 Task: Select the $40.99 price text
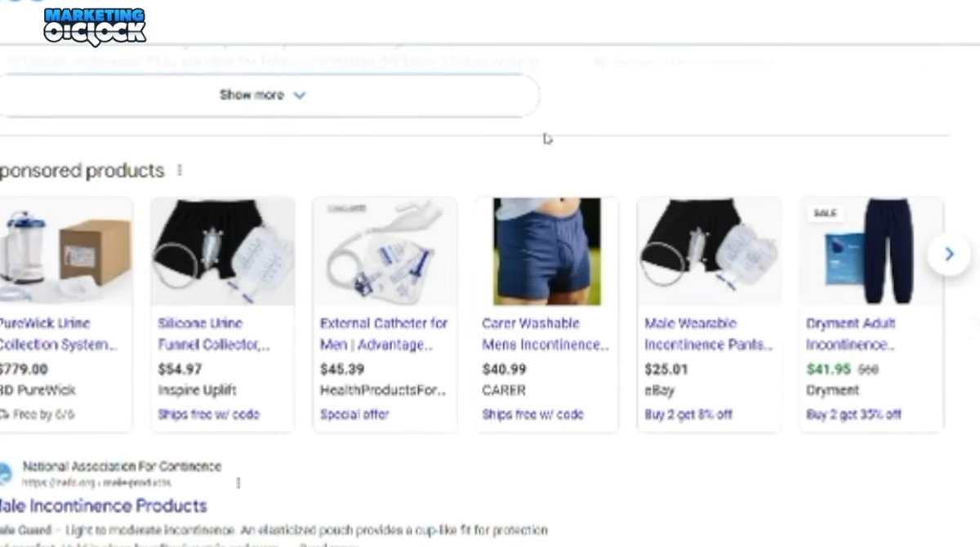504,369
